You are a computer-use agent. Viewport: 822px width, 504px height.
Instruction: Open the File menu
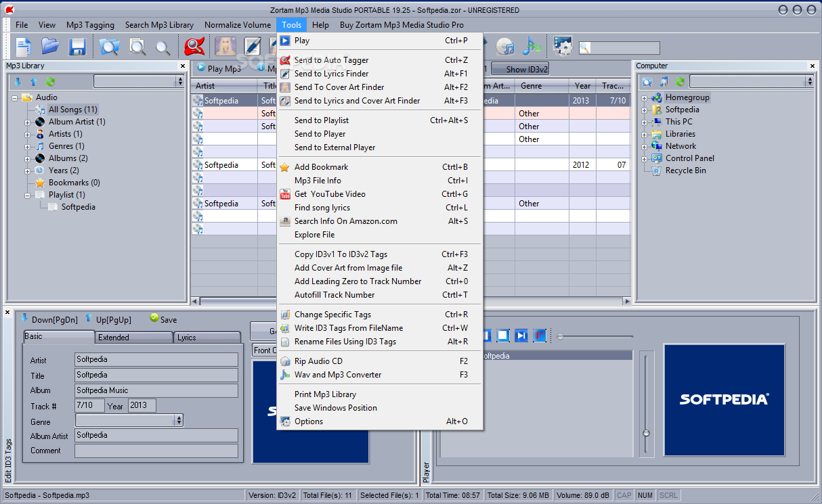pos(22,24)
